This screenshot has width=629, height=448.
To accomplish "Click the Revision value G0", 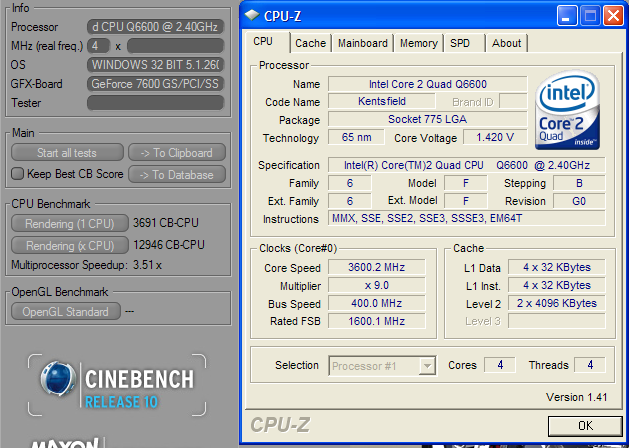I will tap(579, 201).
